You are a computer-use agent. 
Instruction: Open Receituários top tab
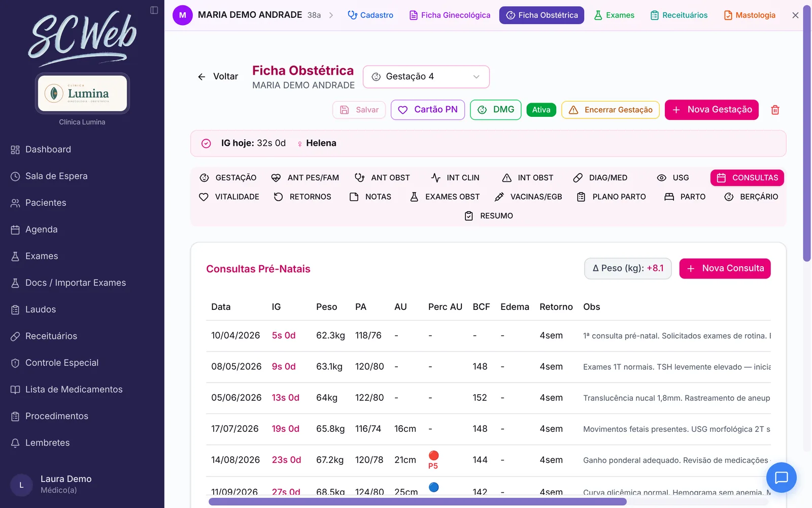tap(679, 15)
